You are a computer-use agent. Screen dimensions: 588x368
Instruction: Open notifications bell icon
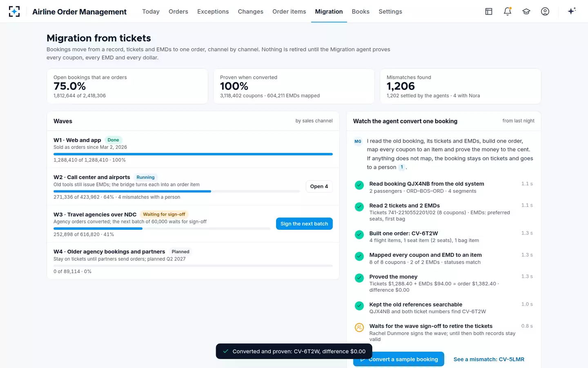[x=508, y=11]
